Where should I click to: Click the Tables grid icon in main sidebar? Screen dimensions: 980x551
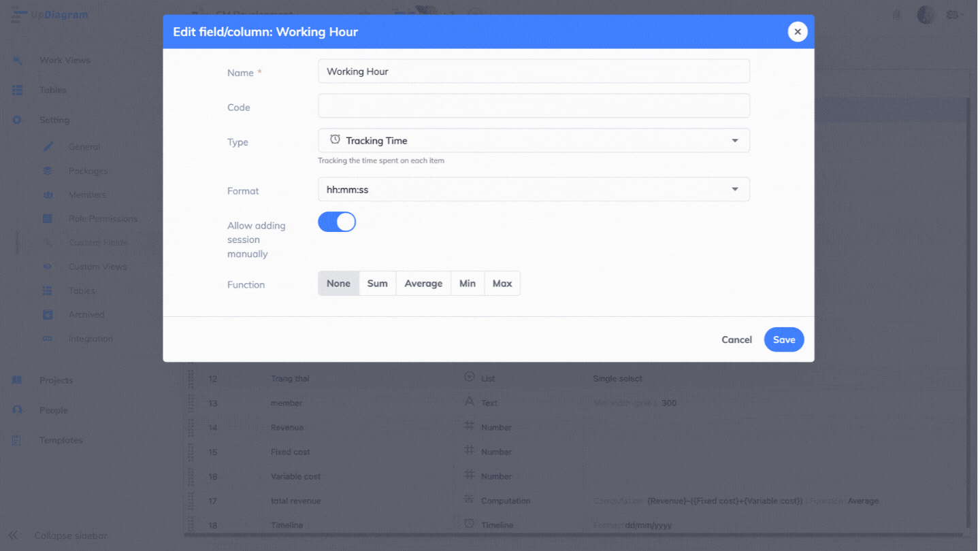click(18, 90)
